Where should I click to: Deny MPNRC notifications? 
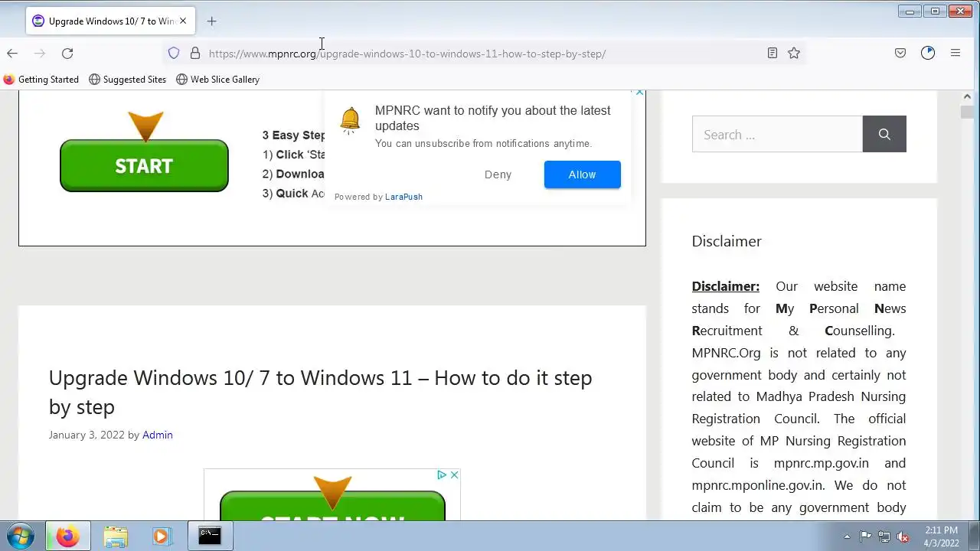tap(498, 174)
